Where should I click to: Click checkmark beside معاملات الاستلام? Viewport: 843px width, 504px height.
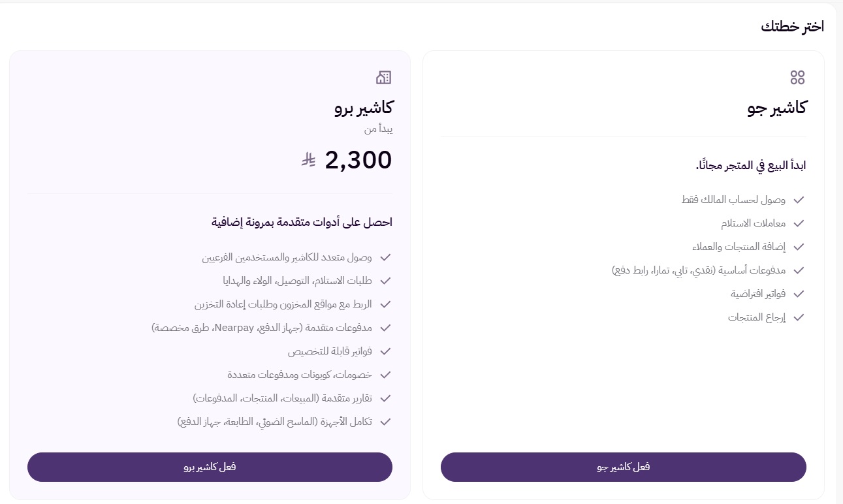(798, 223)
